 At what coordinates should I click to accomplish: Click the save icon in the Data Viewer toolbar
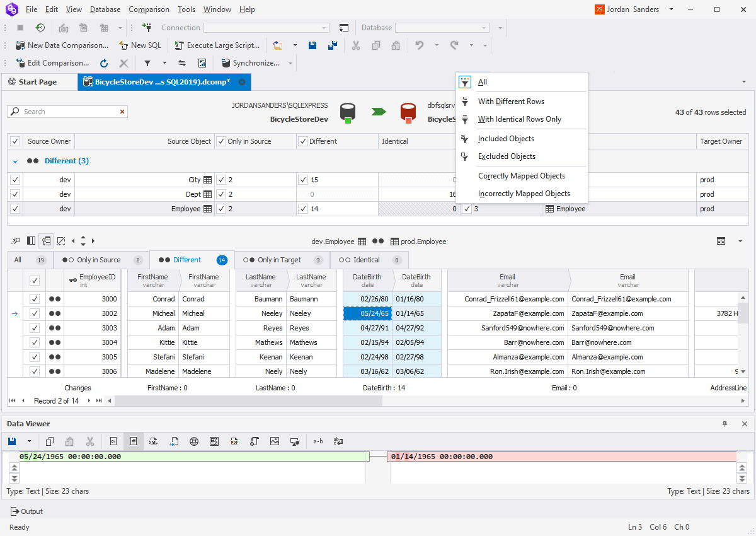pos(11,441)
